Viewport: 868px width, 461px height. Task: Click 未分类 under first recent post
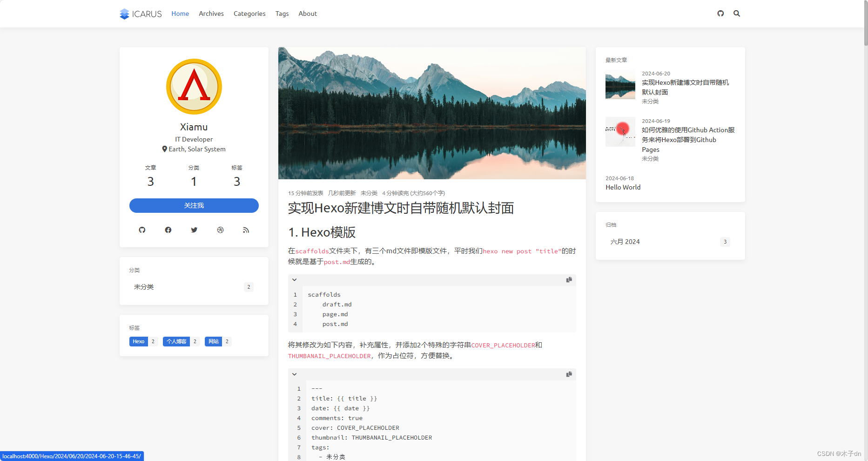click(650, 102)
